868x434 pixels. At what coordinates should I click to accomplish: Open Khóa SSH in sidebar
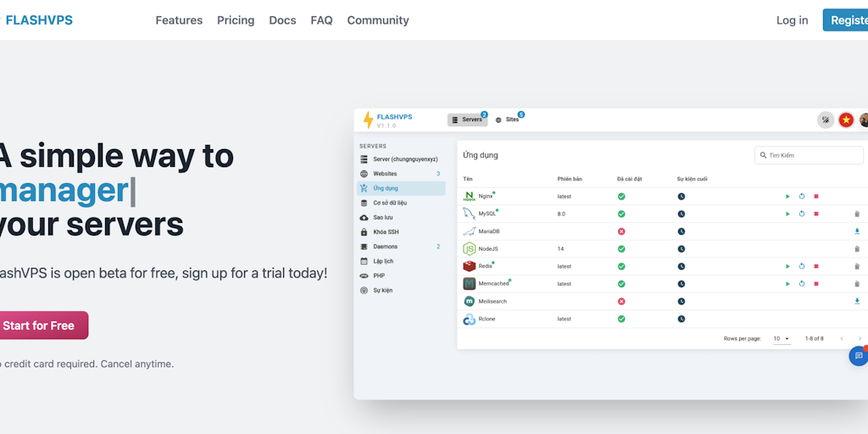click(401, 232)
